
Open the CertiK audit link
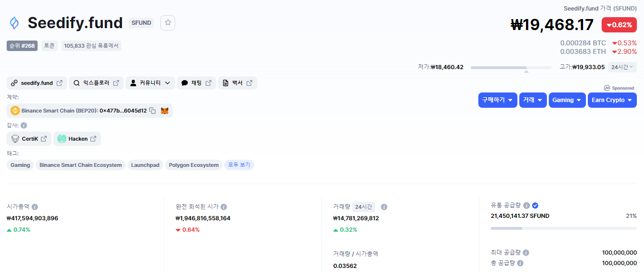29,139
